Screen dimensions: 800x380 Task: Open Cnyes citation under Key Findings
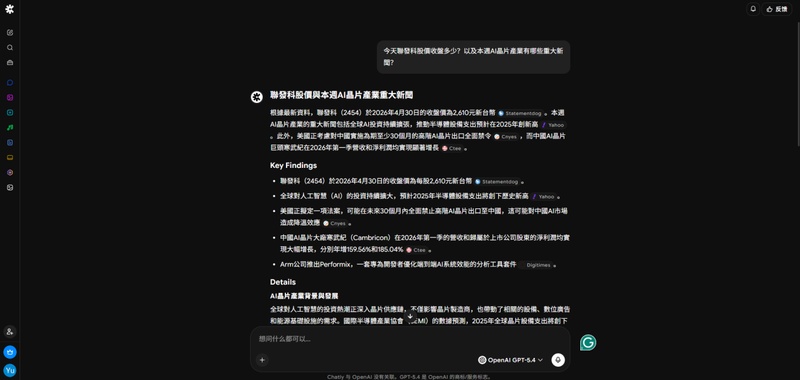pos(335,223)
